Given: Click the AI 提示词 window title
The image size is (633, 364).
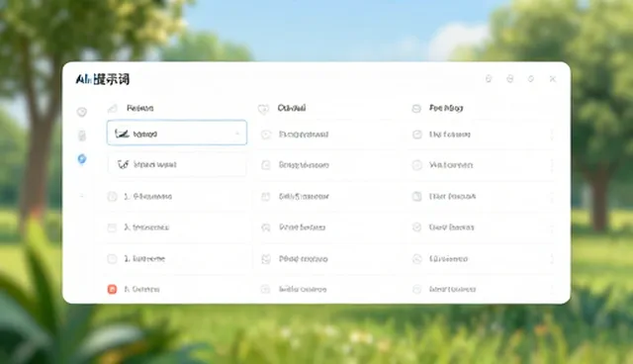Looking at the screenshot, I should click(103, 79).
